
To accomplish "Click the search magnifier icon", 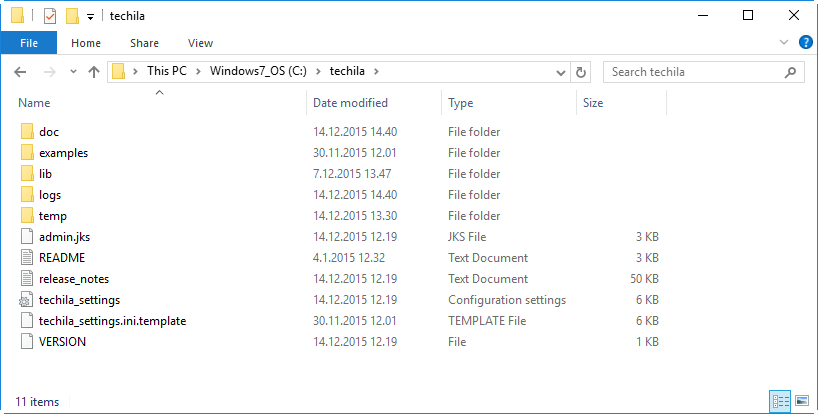I will click(x=790, y=72).
